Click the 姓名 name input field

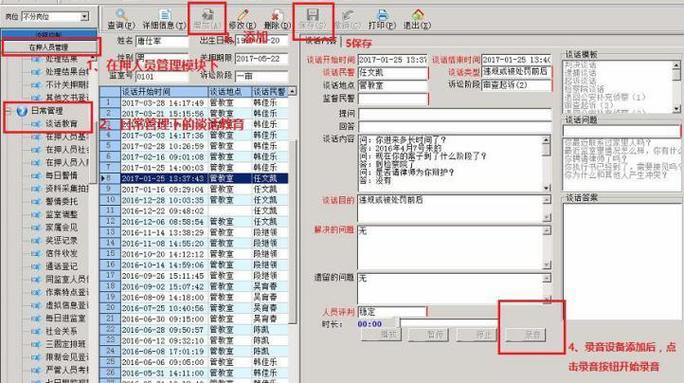[162, 41]
